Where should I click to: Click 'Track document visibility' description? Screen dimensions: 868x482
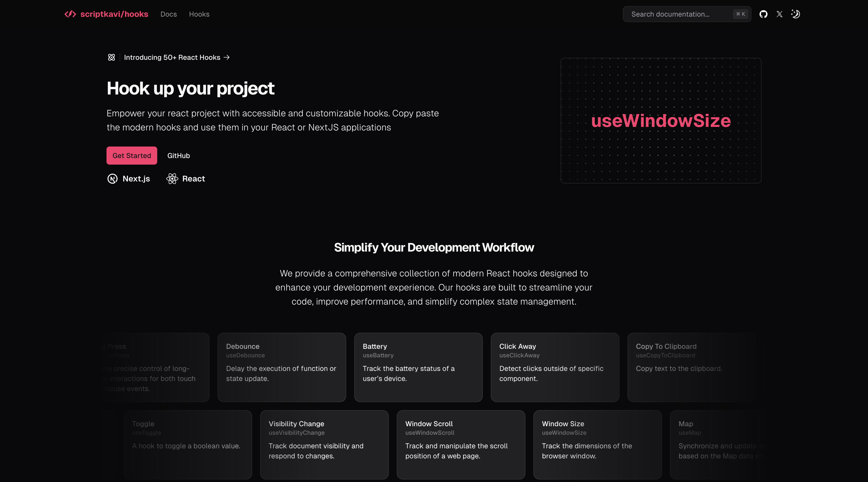(x=316, y=451)
